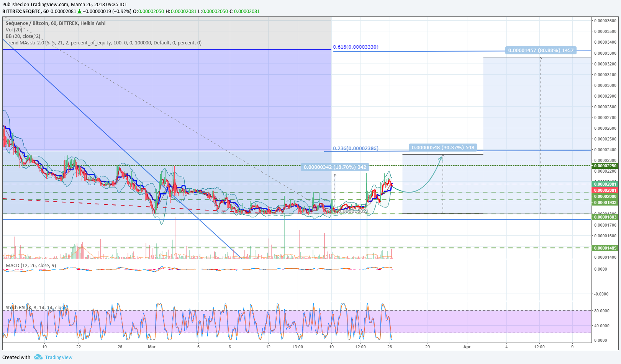This screenshot has width=621, height=364.
Task: Click the 0.00001803 green price tag
Action: pos(605,217)
